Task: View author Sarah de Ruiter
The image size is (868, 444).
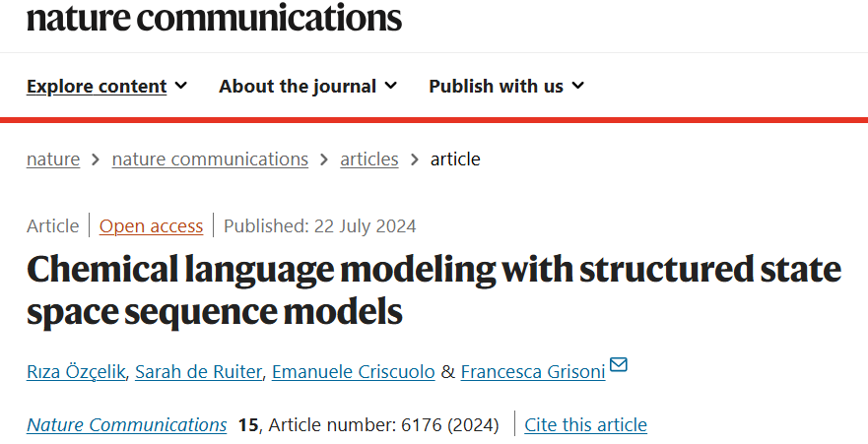Action: (x=197, y=371)
